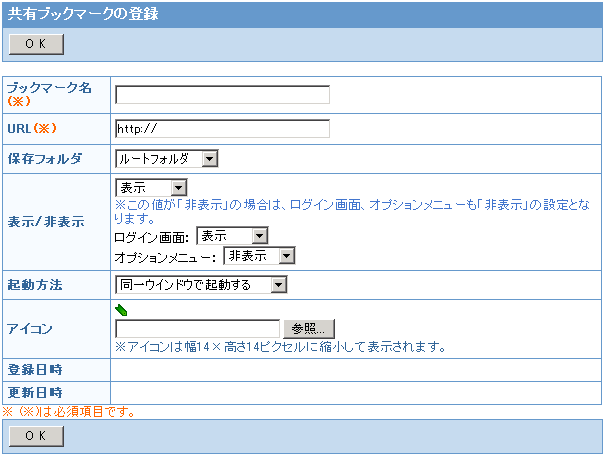The height and width of the screenshot is (455, 604).
Task: Click the URL(※) row label
Action: (34, 129)
